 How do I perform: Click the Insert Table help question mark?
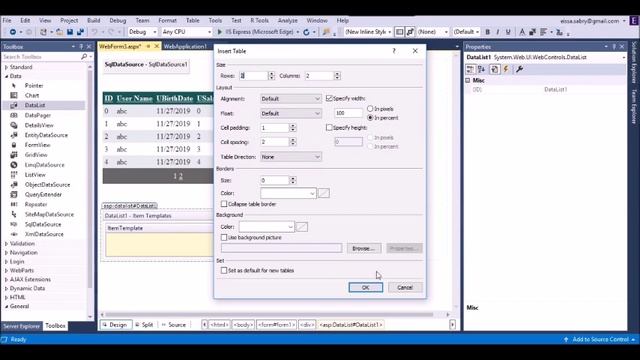(x=394, y=51)
